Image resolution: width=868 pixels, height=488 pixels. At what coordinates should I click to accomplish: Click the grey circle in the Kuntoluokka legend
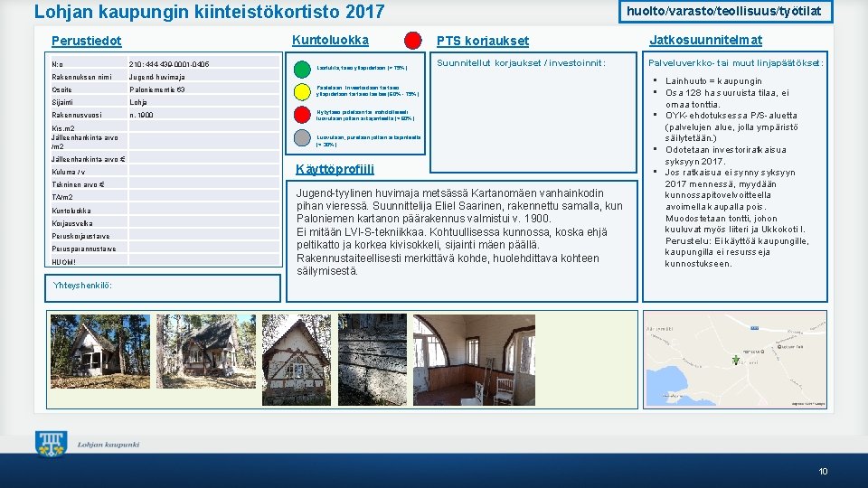pyautogui.click(x=302, y=137)
